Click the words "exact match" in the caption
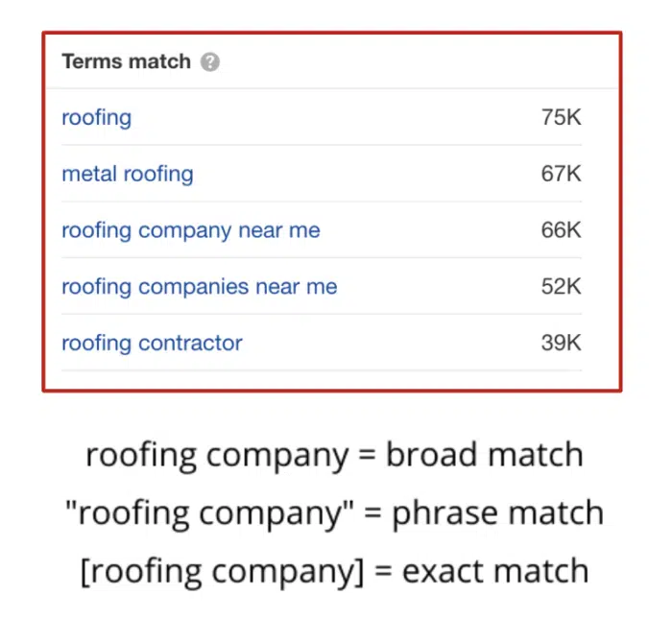The image size is (672, 619). 494,572
